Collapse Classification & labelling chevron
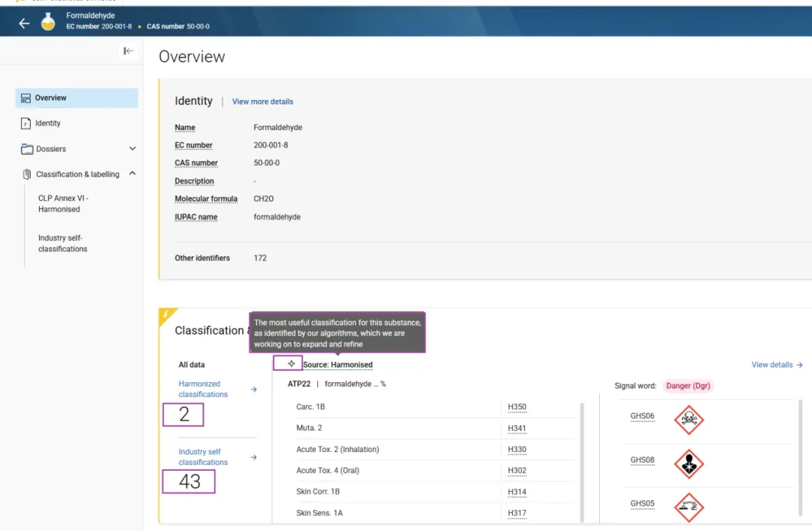The width and height of the screenshot is (812, 531). (x=132, y=174)
